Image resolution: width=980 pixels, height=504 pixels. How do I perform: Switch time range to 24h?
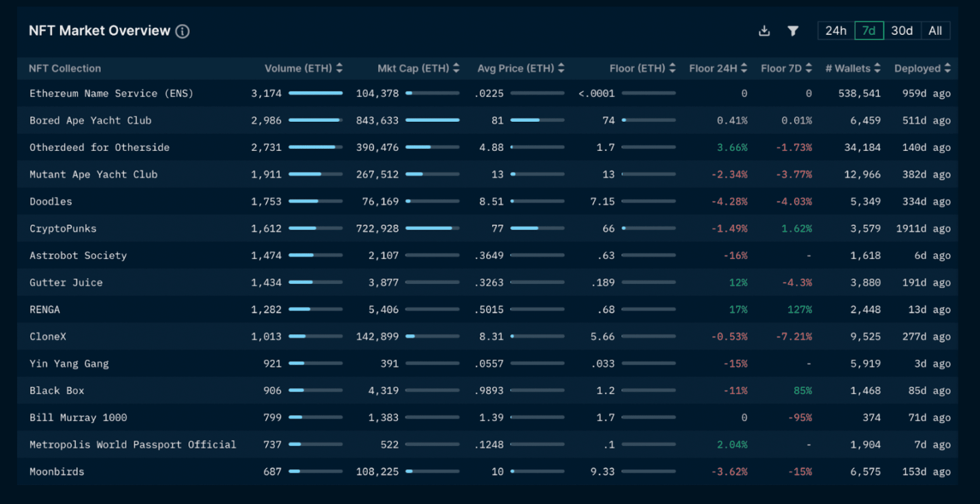click(x=836, y=31)
